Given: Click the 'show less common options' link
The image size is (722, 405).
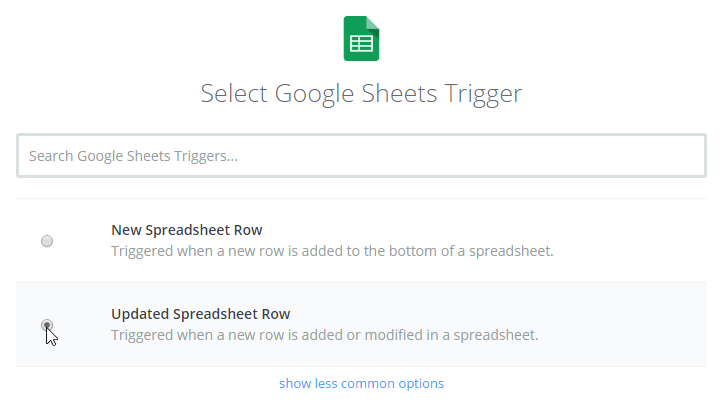Looking at the screenshot, I should click(x=361, y=383).
